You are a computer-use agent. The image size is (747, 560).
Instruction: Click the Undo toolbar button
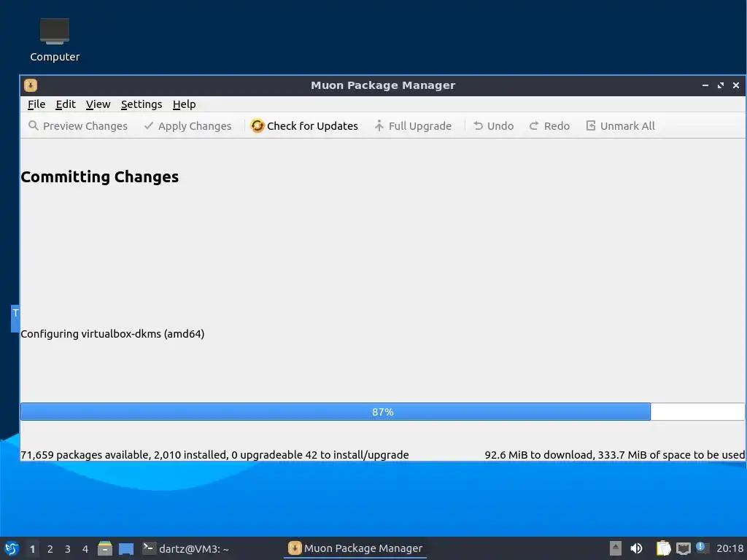pyautogui.click(x=494, y=125)
